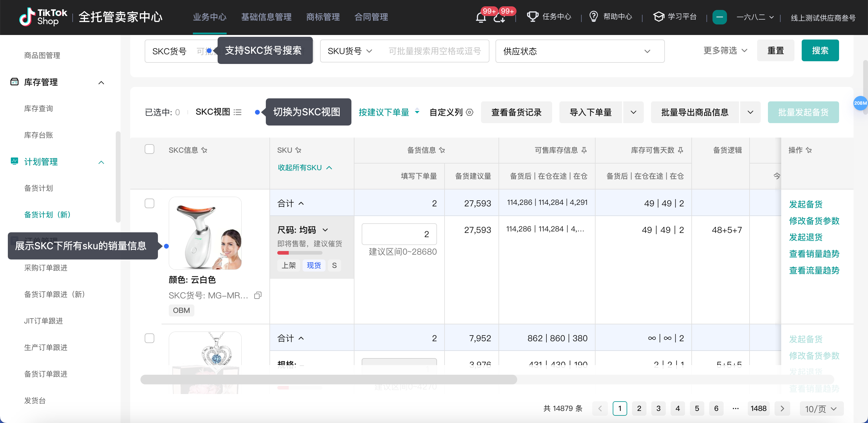Change the 10/页 page size
This screenshot has height=423, width=868.
822,409
